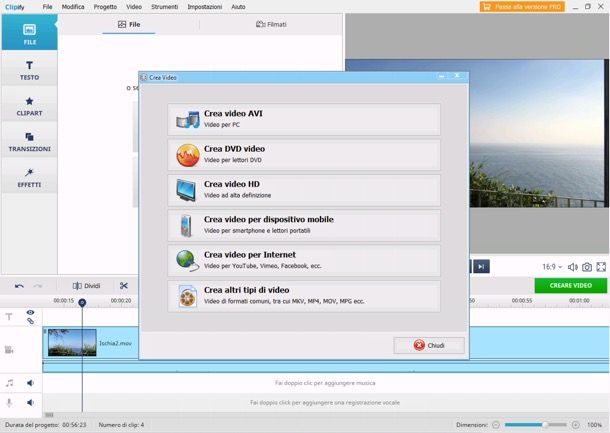Screen dimensions: 610x433
Task: Undo the last action with the undo arrow
Action: 19,286
